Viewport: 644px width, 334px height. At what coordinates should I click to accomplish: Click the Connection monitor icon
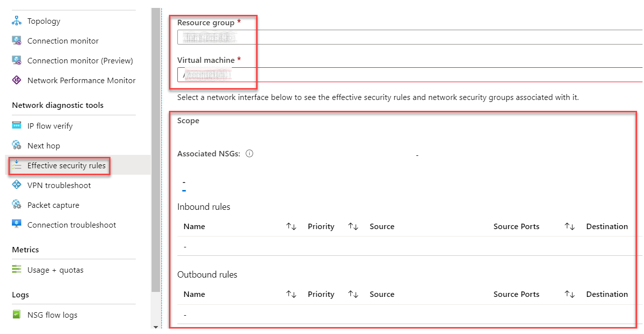pos(17,41)
